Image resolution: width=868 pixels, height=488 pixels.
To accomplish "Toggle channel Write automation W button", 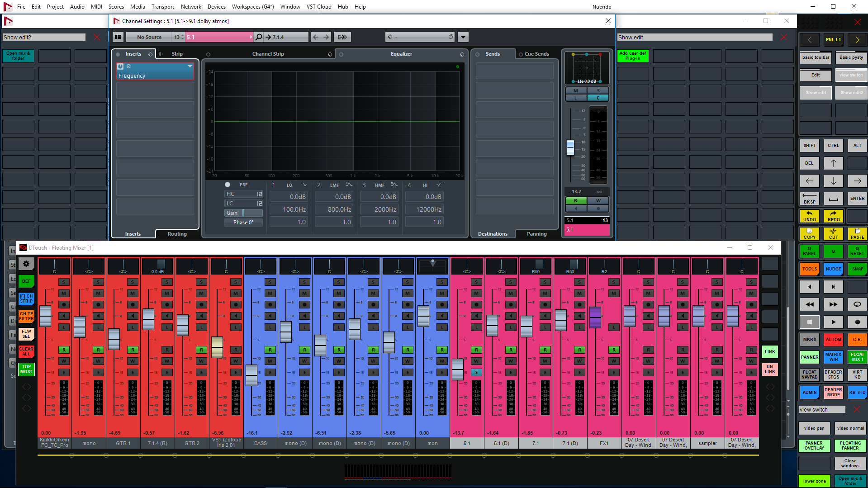I will [598, 201].
